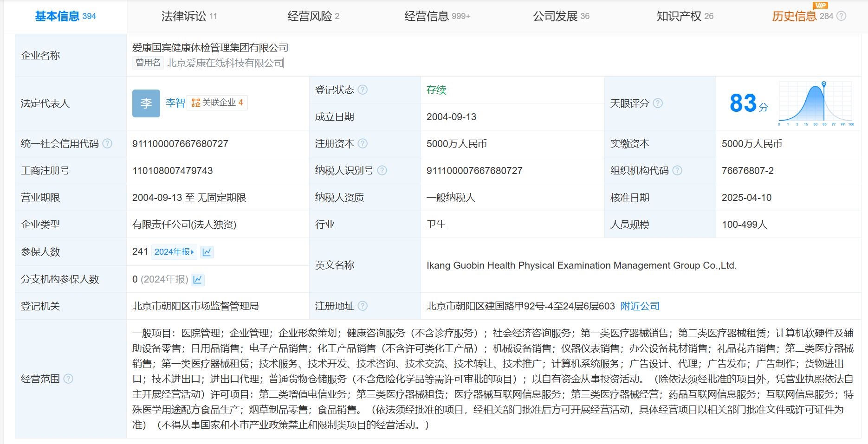Click help icon beside 统一社会信用代码
The image size is (868, 444).
tap(107, 144)
